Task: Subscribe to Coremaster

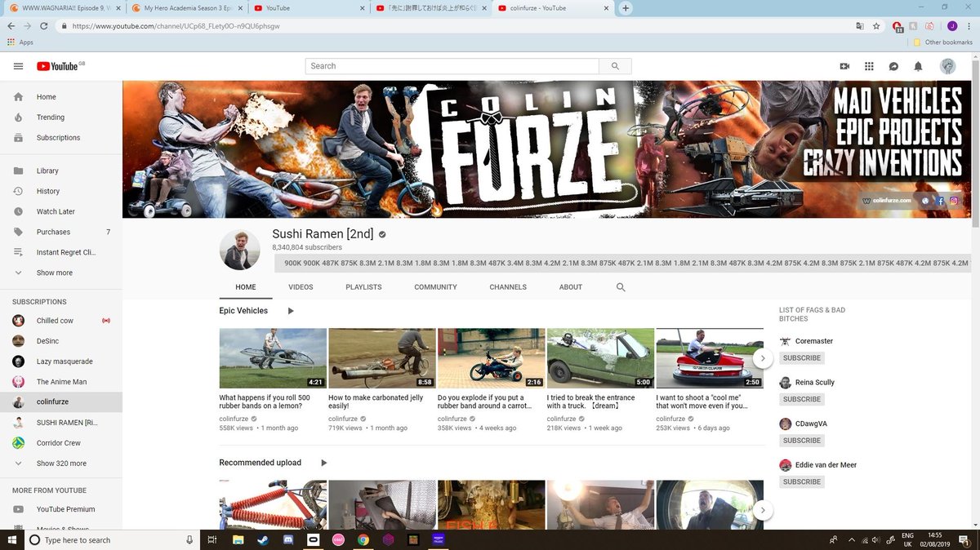Action: 802,358
